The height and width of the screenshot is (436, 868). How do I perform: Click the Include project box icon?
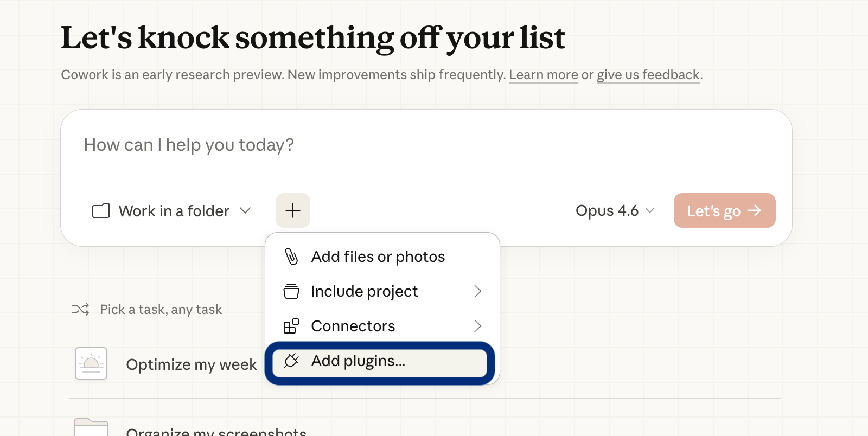[x=291, y=291]
